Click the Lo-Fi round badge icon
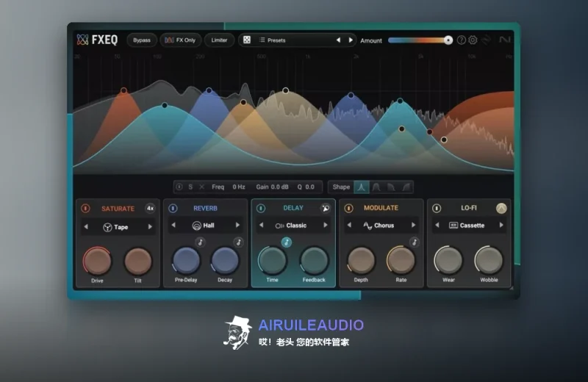This screenshot has width=588, height=382. 501,208
